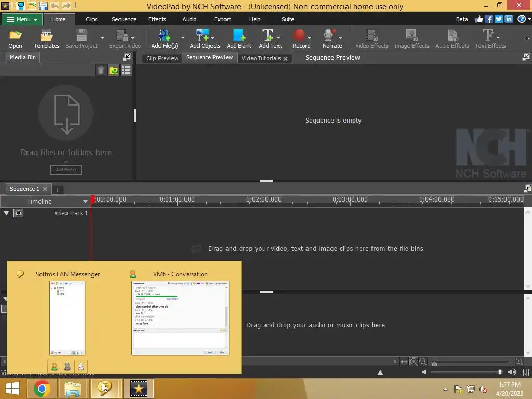532x399 pixels.
Task: Click the timeline zoom out magnifier
Action: 423,362
